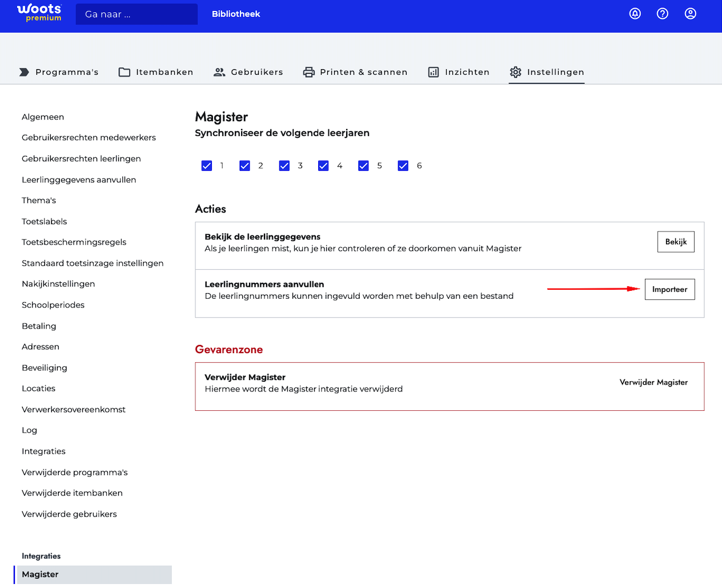This screenshot has height=588, width=722.
Task: Open Toetsbeschermingsregels in the sidebar
Action: point(74,242)
